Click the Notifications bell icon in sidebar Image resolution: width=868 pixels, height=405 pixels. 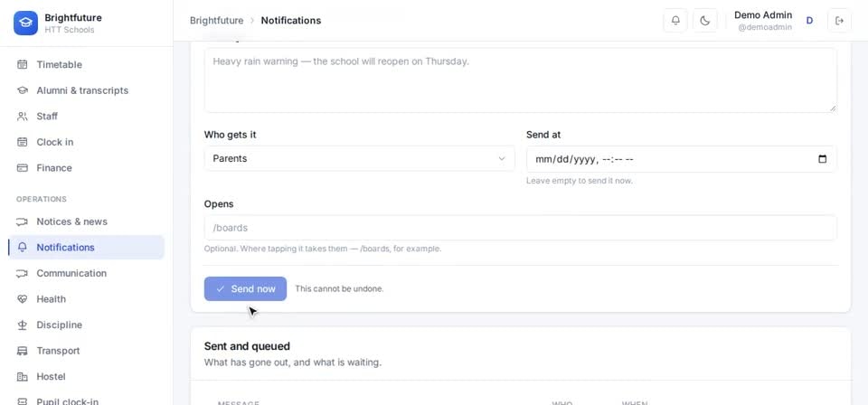coord(22,248)
